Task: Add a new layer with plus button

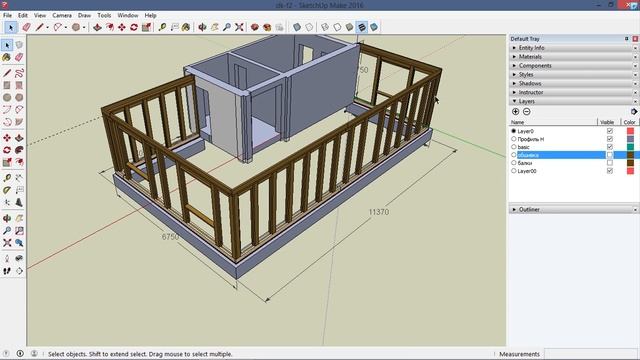Action: (x=516, y=112)
